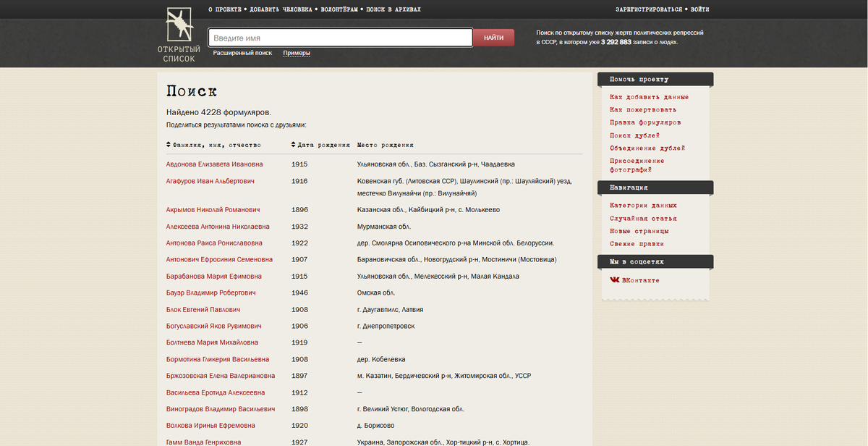
Task: Open Как добавить данные in the sidebar
Action: click(649, 97)
